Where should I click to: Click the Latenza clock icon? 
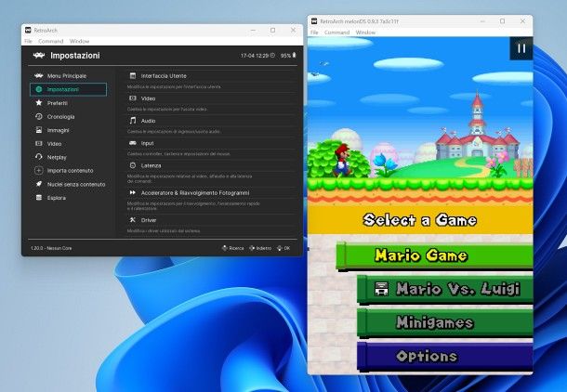[x=133, y=165]
